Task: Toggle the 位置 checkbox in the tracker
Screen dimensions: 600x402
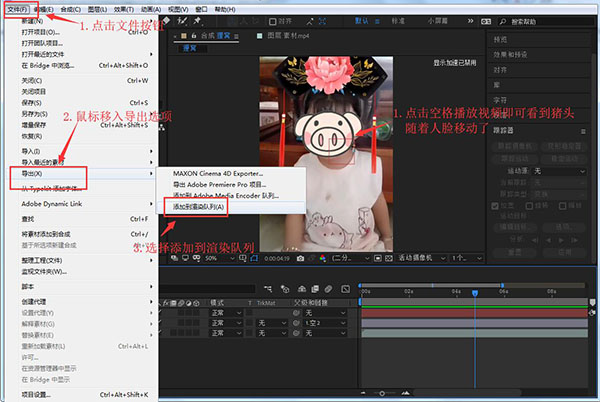Action: [495, 206]
